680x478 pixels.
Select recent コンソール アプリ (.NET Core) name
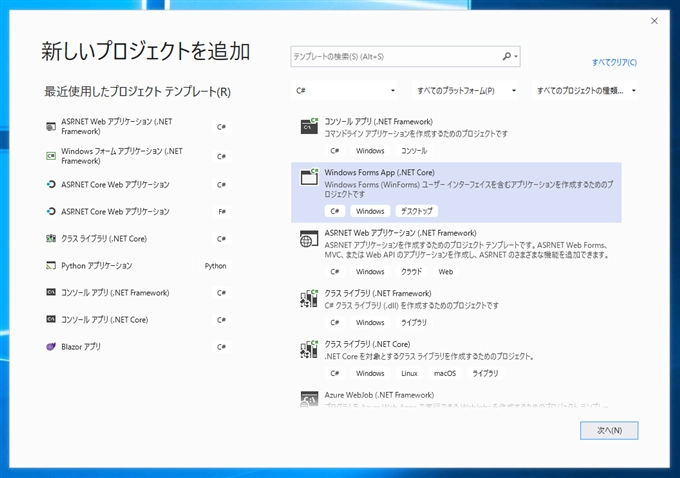(105, 320)
